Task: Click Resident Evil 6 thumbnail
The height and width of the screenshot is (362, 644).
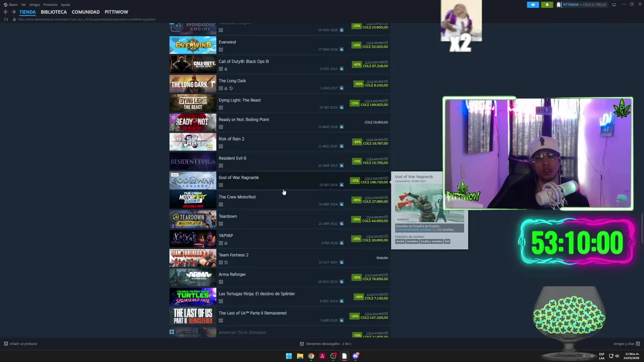Action: click(193, 162)
